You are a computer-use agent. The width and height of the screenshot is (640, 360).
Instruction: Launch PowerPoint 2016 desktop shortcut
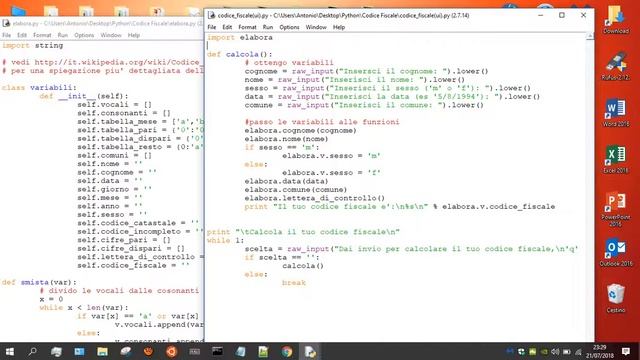click(616, 209)
